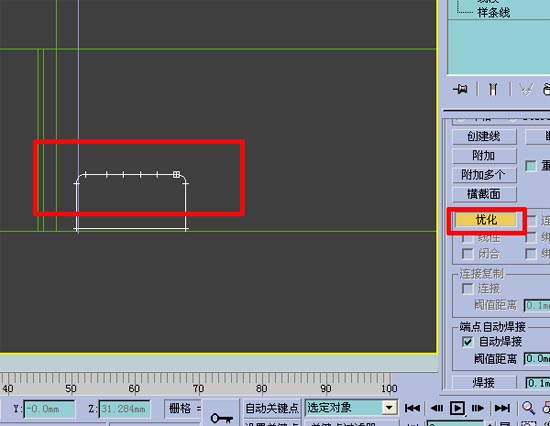Go to end frame

click(502, 408)
